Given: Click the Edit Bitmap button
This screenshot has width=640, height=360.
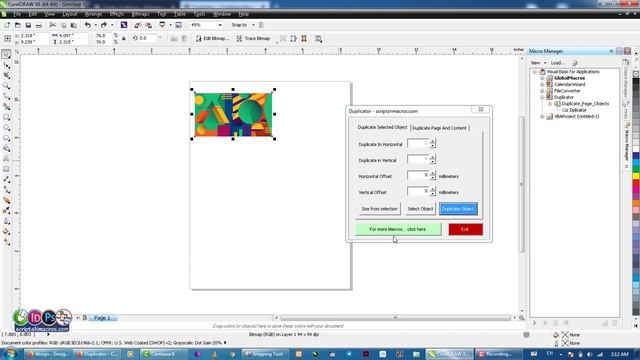Looking at the screenshot, I should [212, 38].
